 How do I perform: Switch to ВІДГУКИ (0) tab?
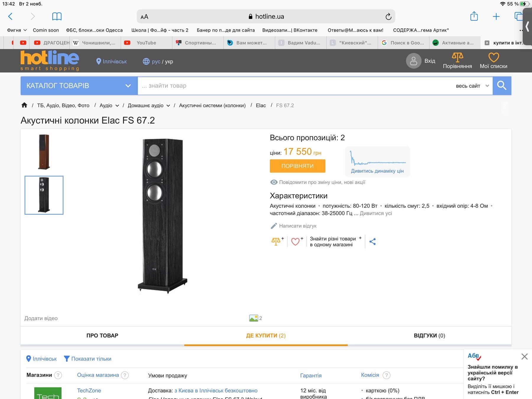pyautogui.click(x=429, y=335)
